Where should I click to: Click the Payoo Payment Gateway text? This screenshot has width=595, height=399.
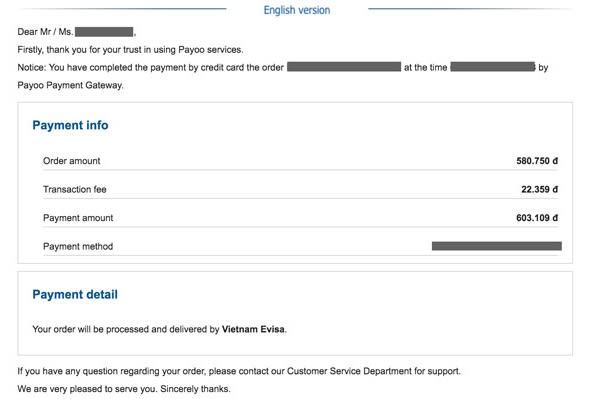pyautogui.click(x=70, y=85)
